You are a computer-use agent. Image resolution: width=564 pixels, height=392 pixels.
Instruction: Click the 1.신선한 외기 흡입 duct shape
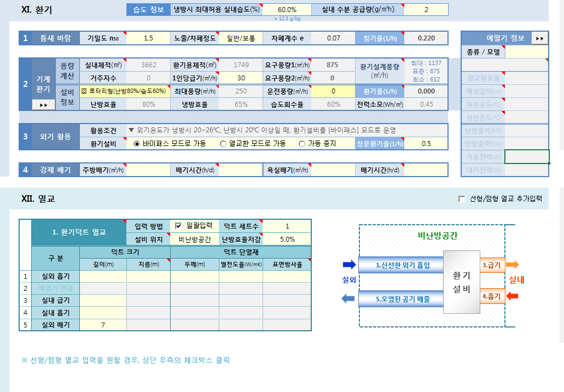coord(402,266)
